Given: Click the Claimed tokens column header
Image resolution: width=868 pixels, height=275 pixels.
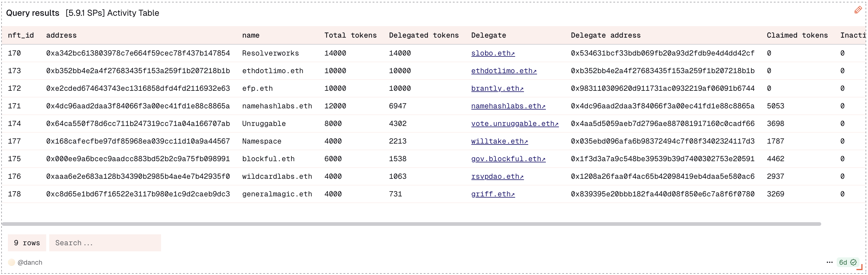Looking at the screenshot, I should click(x=797, y=35).
